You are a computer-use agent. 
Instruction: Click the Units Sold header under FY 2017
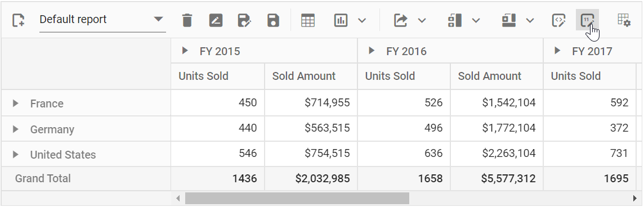coord(590,76)
